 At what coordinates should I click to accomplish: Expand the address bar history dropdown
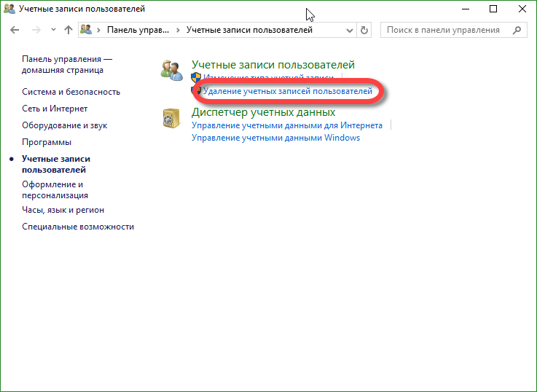click(348, 30)
